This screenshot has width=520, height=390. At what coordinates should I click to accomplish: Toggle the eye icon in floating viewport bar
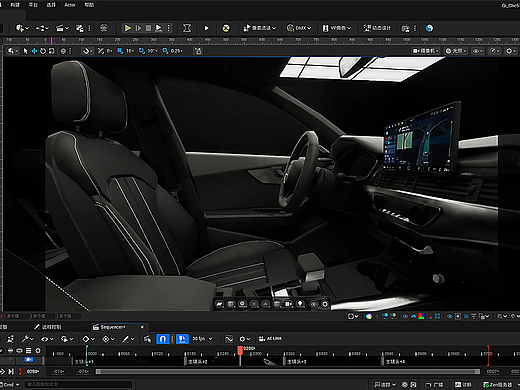tap(313, 304)
